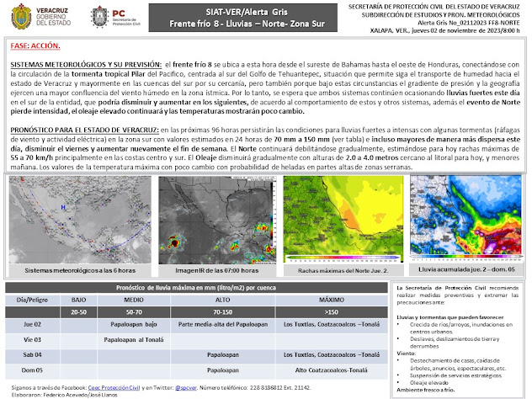532x399 pixels.
Task: Click 'Elaboraron: Federico Acevedo/José Llanos' credit line
Action: point(65,395)
